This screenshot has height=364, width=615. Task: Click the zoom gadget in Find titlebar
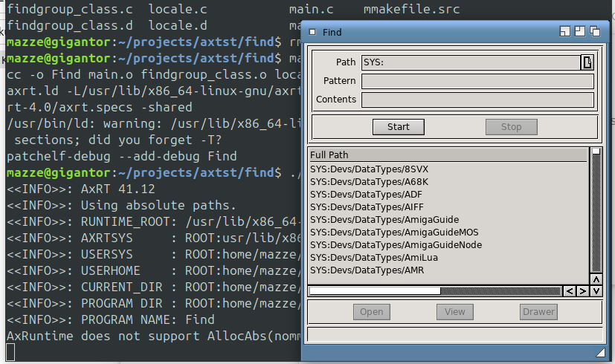580,32
